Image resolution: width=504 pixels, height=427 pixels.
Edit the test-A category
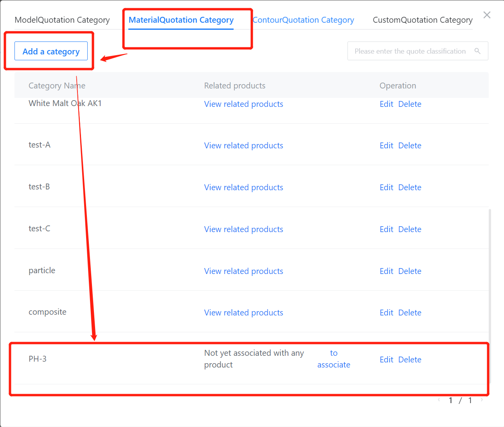coord(386,146)
